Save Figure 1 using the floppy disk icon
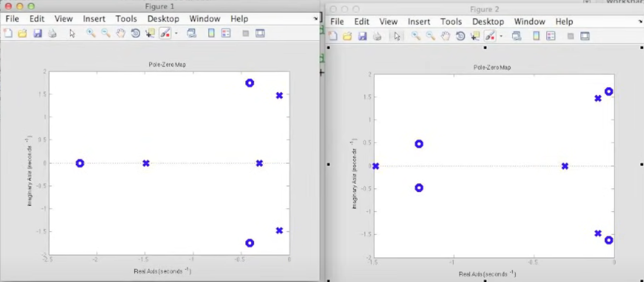Image resolution: width=644 pixels, height=282 pixels. click(38, 33)
